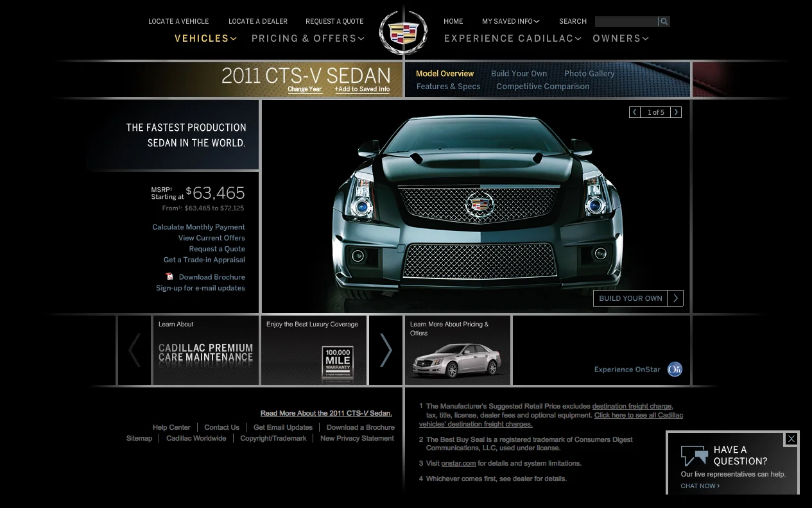Open the Help Center footer link
The image size is (812, 508).
(171, 427)
